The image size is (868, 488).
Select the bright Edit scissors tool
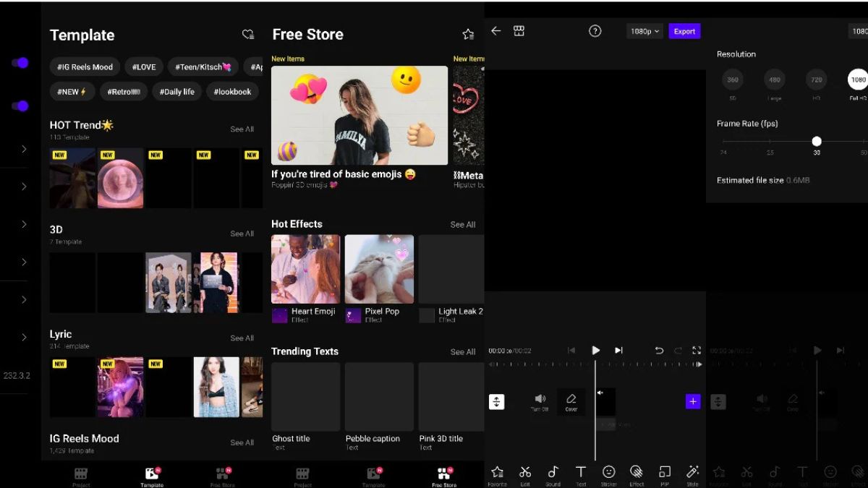pyautogui.click(x=525, y=475)
